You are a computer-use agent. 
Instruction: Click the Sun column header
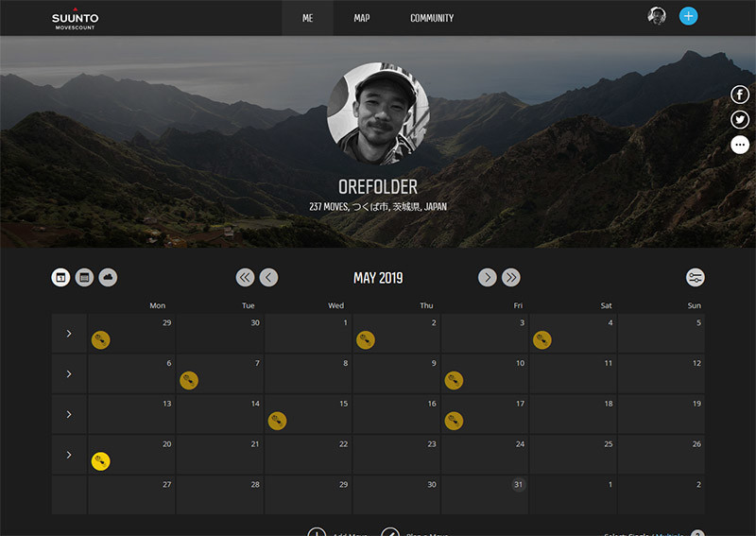click(x=695, y=305)
